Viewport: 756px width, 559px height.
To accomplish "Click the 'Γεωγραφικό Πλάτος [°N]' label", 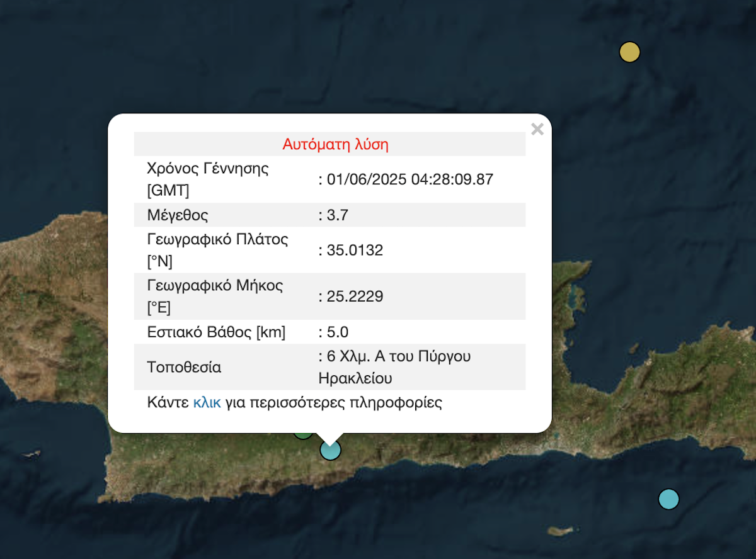I will [217, 251].
